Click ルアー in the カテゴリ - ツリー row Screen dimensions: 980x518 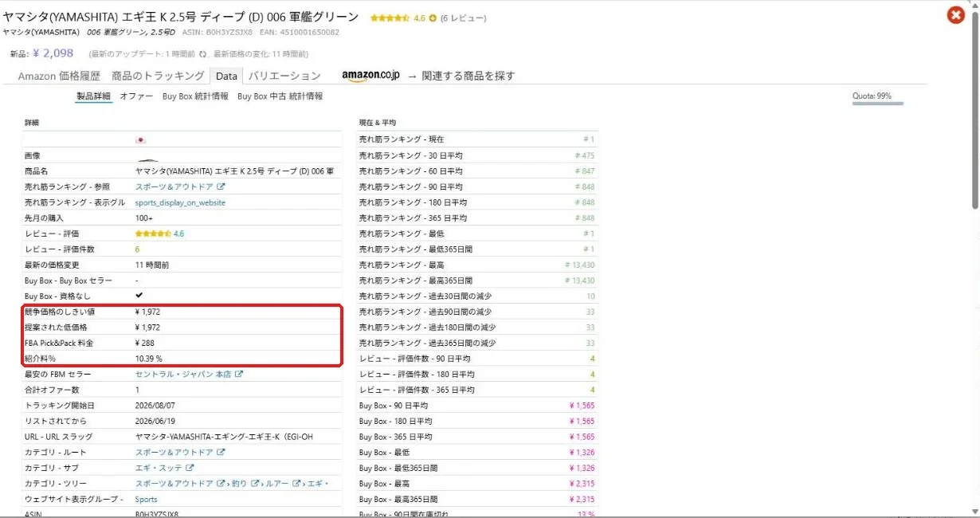pos(277,483)
